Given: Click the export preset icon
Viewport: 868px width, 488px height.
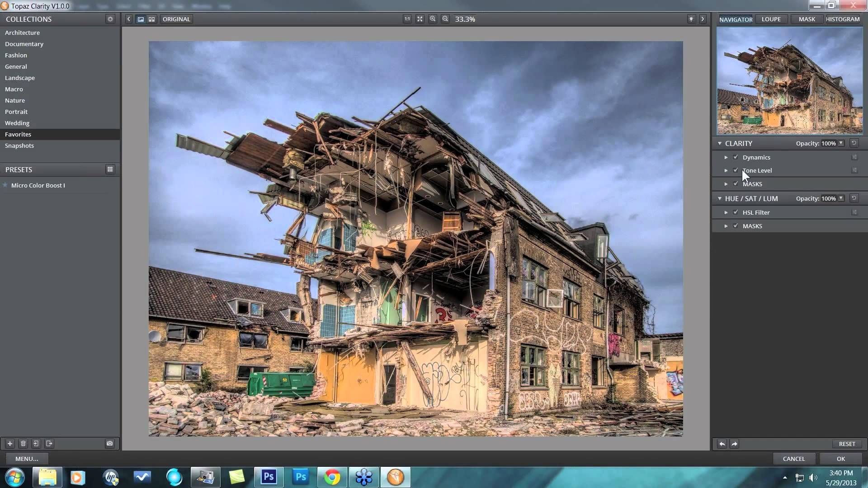Looking at the screenshot, I should [49, 444].
